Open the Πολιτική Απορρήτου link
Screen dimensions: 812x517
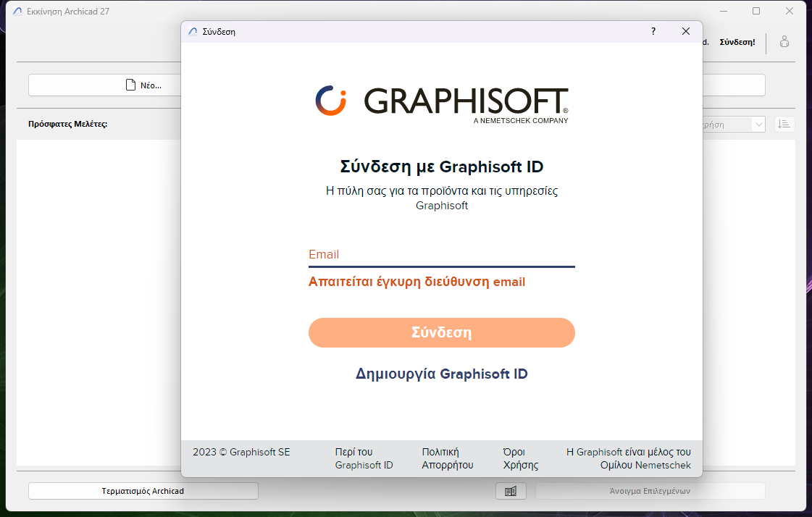[x=448, y=458]
